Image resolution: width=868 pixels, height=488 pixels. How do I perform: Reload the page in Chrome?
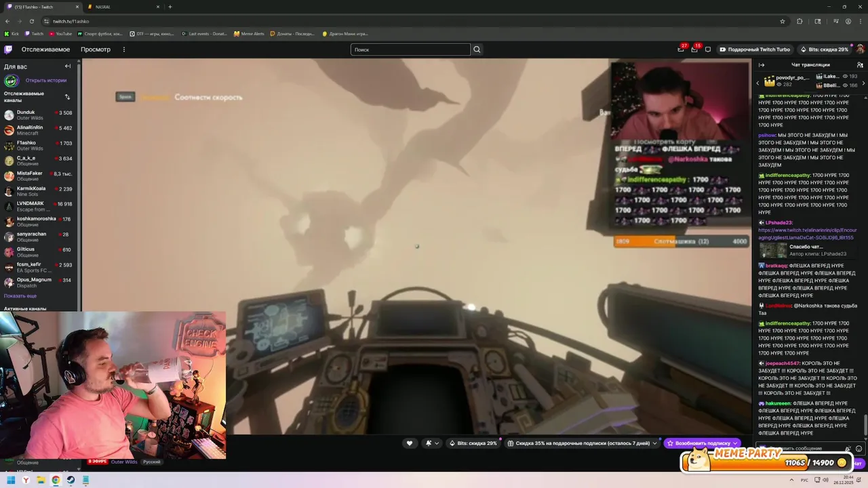click(31, 21)
